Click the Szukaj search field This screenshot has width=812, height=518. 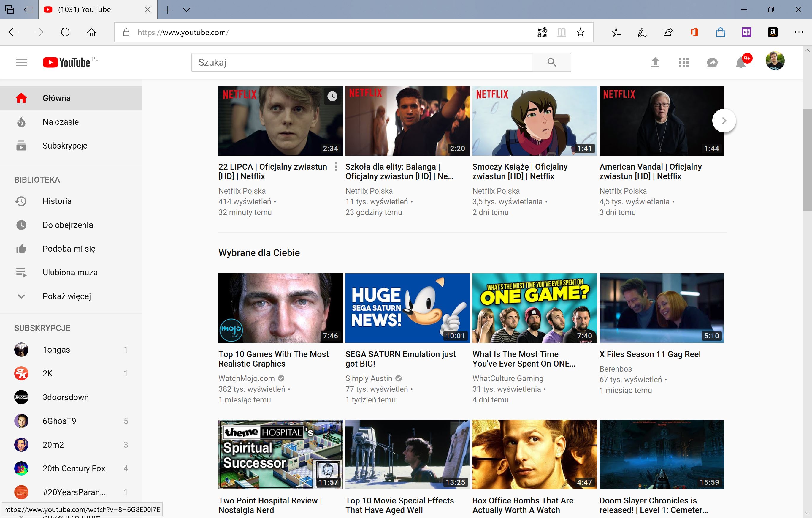point(362,62)
